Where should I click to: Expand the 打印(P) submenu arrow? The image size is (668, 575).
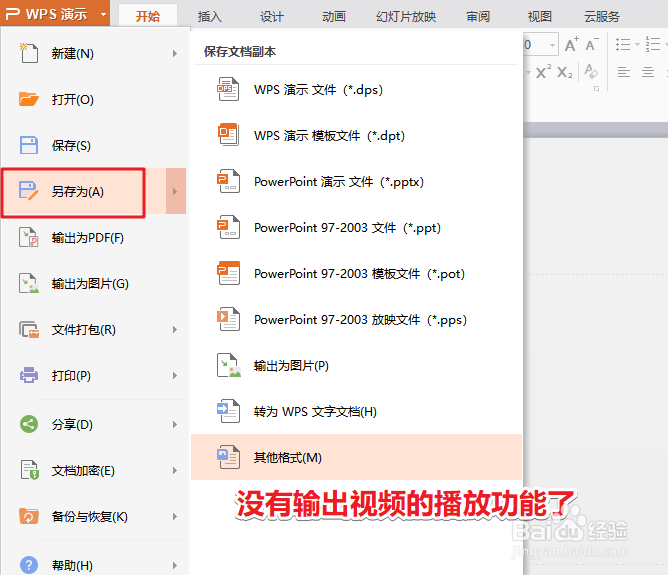coord(175,375)
